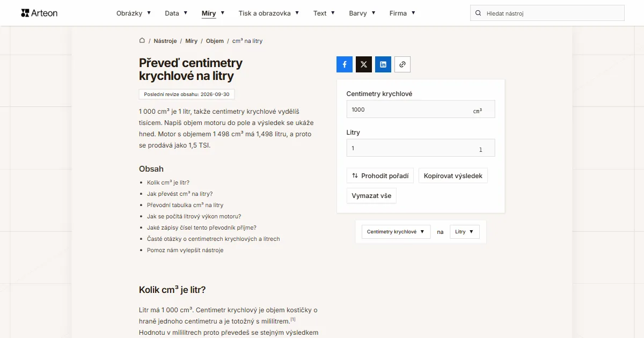This screenshot has height=338, width=644.
Task: Clear all with Vymazat vše
Action: point(371,196)
